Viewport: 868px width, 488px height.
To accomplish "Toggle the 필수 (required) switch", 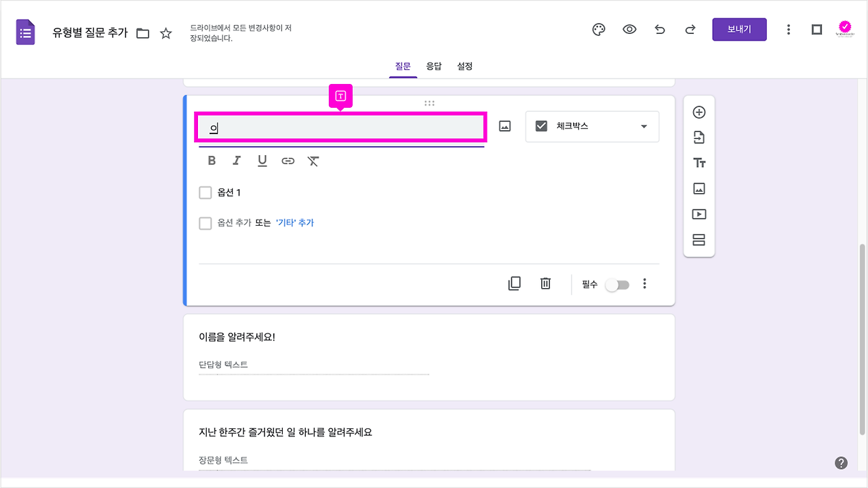I will point(616,284).
